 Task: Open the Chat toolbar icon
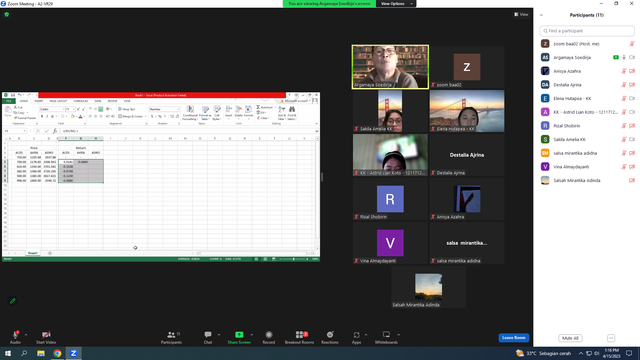(x=208, y=335)
